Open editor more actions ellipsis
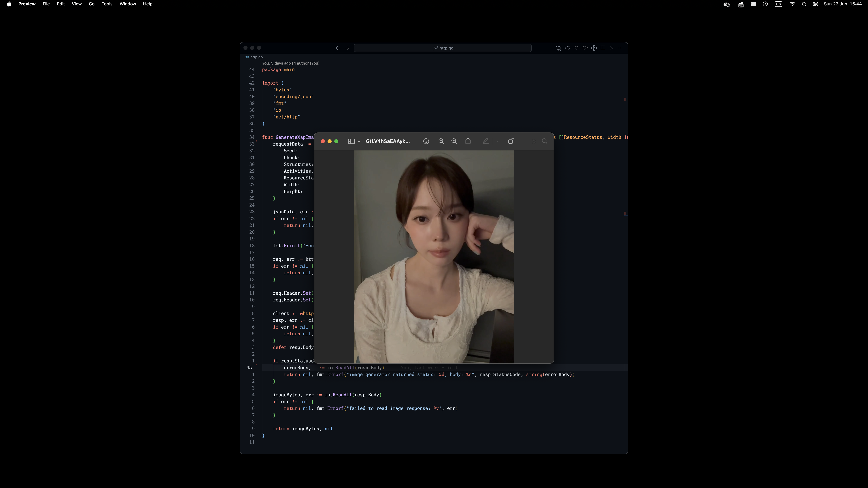Image resolution: width=868 pixels, height=488 pixels. tap(620, 48)
